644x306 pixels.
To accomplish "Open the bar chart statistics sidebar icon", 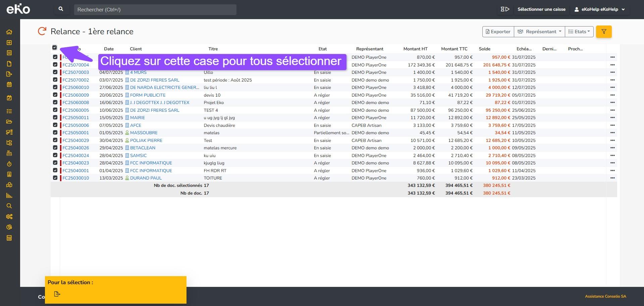I will pos(9,196).
